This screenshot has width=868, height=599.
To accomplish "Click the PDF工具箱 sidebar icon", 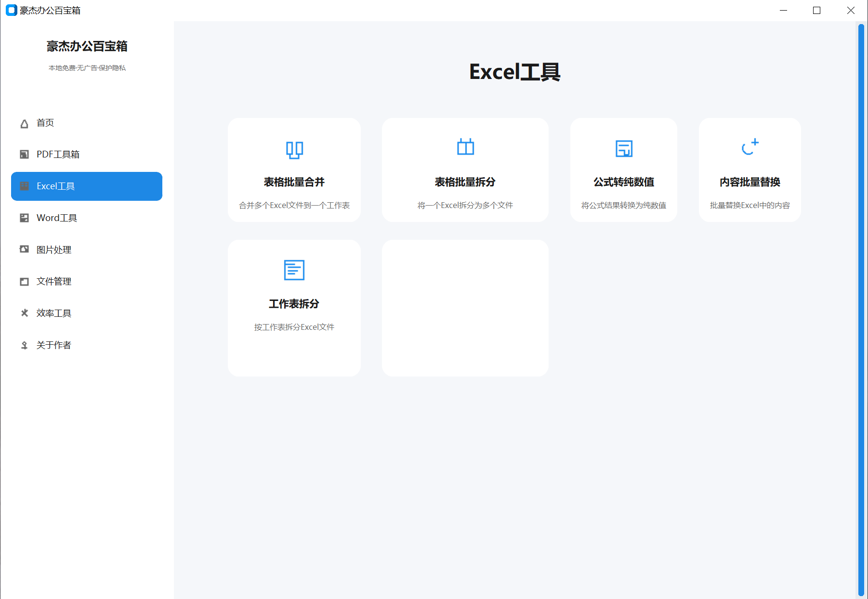I will coord(24,154).
